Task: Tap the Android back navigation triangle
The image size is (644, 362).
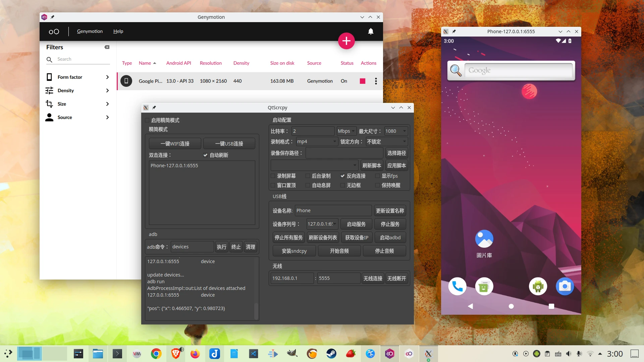Action: (x=470, y=306)
